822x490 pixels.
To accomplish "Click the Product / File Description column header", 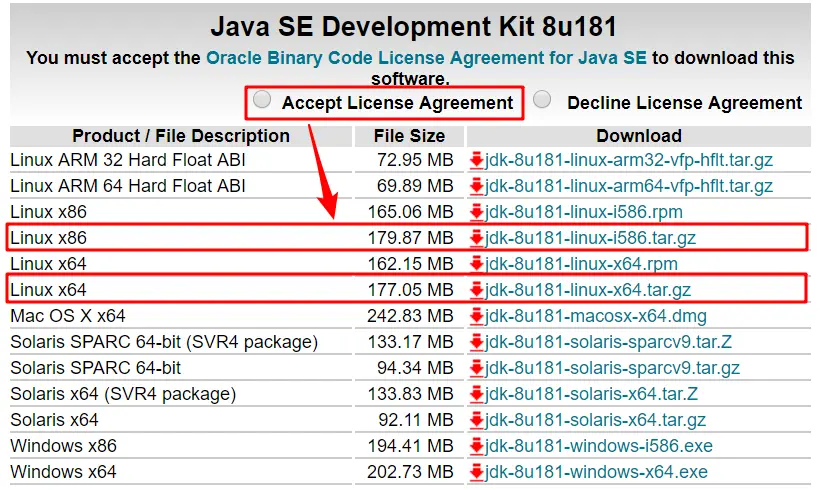I will coord(181,136).
